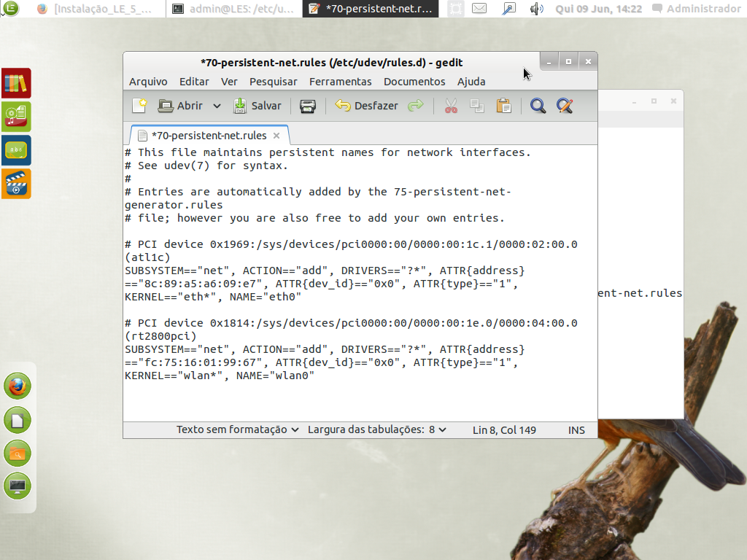
Task: Expand the Abrir recent files dropdown arrow
Action: pyautogui.click(x=217, y=106)
